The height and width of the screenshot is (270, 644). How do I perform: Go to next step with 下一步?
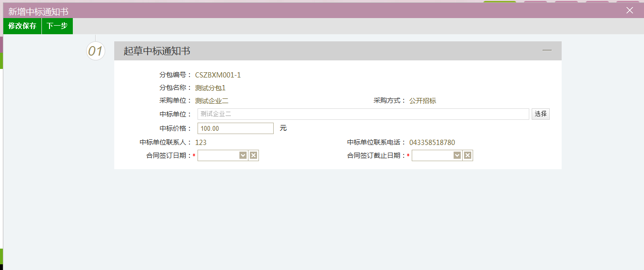click(57, 26)
